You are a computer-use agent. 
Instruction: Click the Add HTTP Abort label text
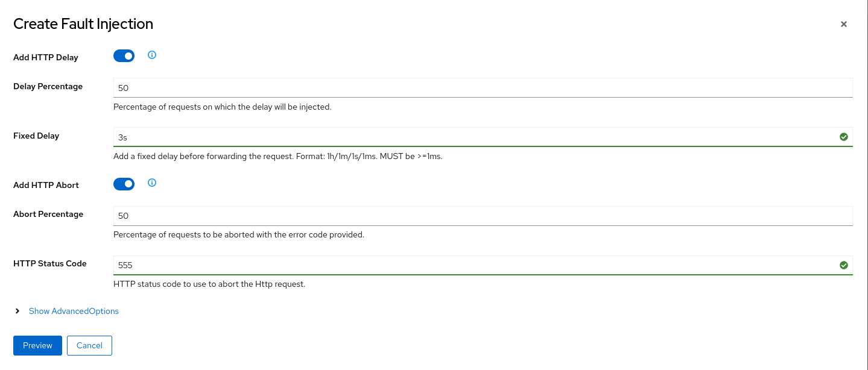tap(46, 186)
